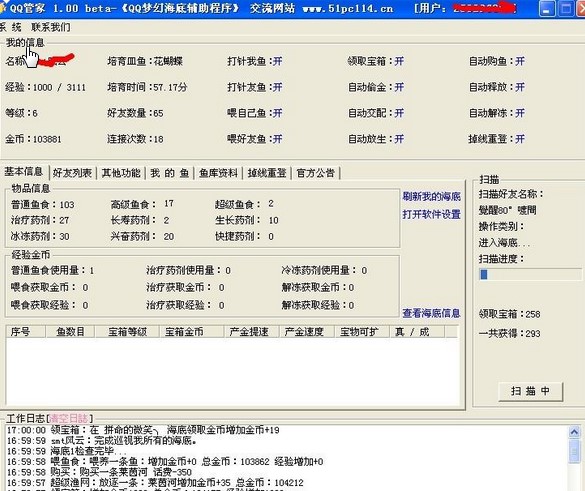
Task: Open the 系统 menu
Action: (10, 27)
